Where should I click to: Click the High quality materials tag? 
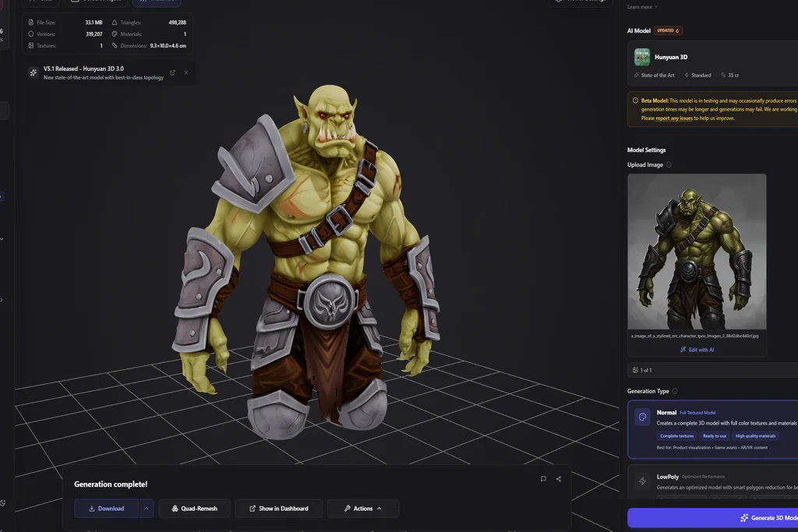point(755,436)
